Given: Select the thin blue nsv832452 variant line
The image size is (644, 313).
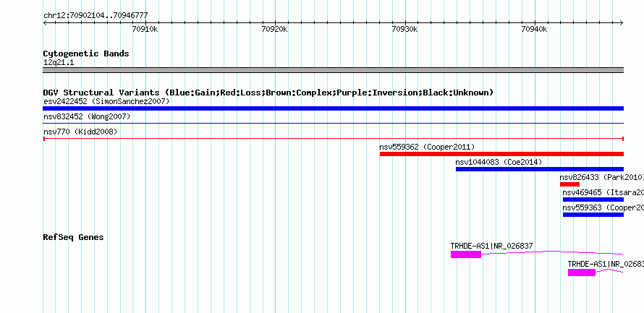Looking at the screenshot, I should [x=333, y=123].
